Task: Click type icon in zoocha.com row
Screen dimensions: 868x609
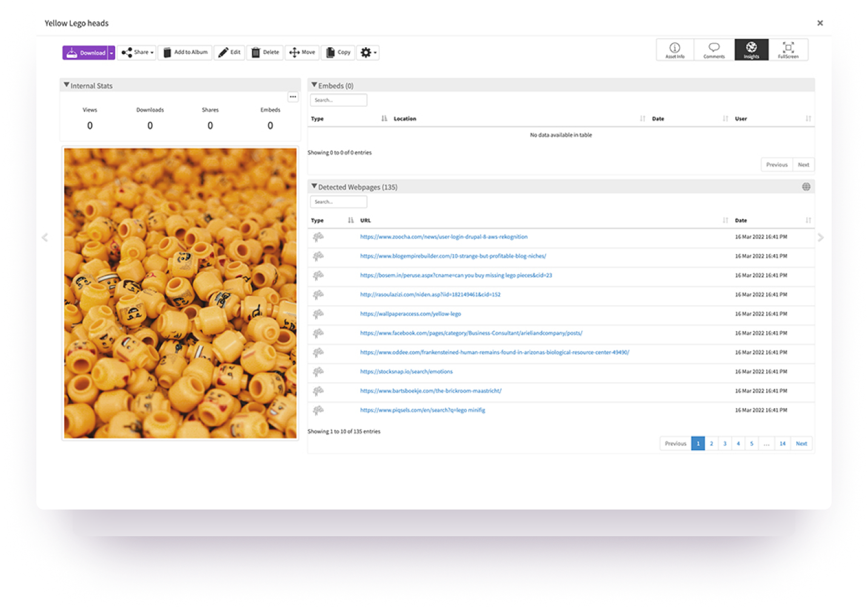Action: click(318, 237)
